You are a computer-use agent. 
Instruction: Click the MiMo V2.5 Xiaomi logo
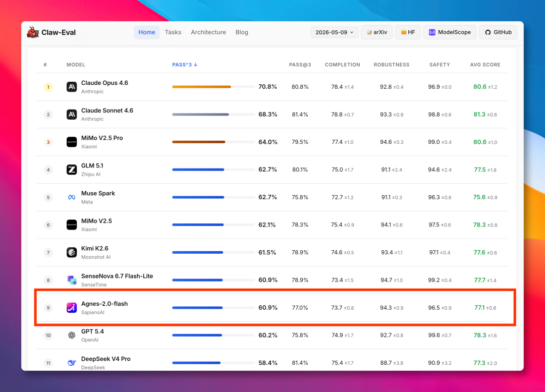click(x=72, y=225)
